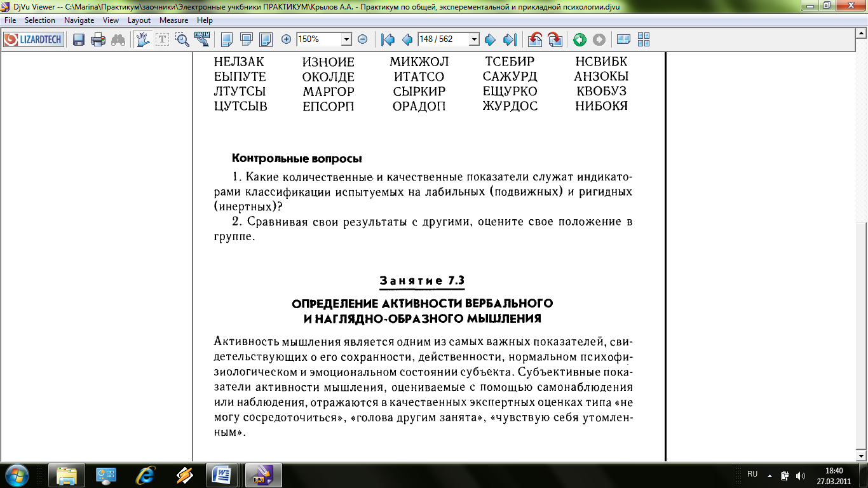Screen dimensions: 868x488
Task: Jump to the first page
Action: click(388, 39)
